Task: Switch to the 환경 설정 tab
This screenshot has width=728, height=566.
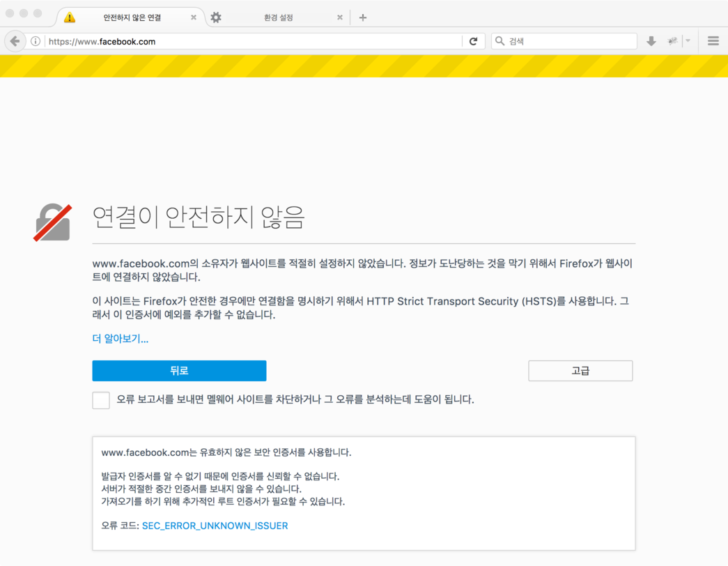Action: coord(279,17)
